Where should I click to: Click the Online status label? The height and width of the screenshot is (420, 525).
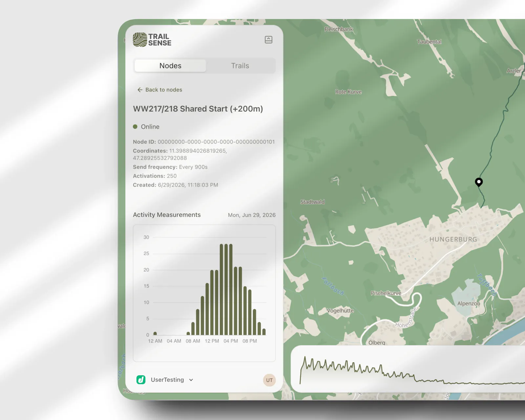pyautogui.click(x=150, y=127)
